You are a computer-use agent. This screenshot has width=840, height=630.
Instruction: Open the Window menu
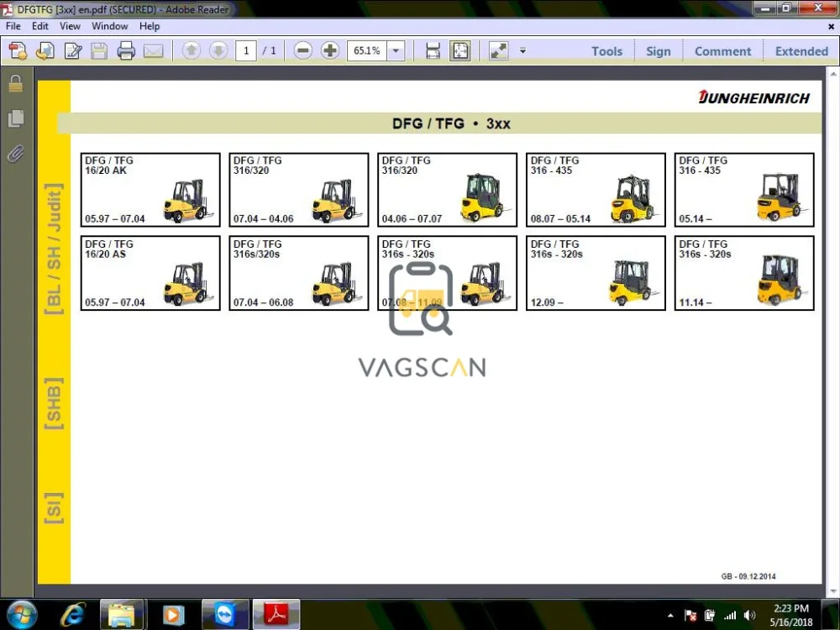(x=110, y=26)
